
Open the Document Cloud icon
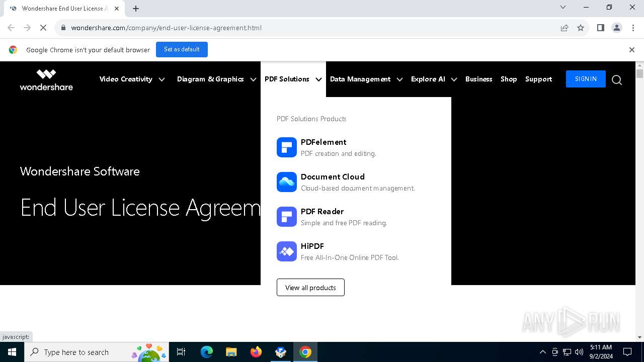(287, 182)
